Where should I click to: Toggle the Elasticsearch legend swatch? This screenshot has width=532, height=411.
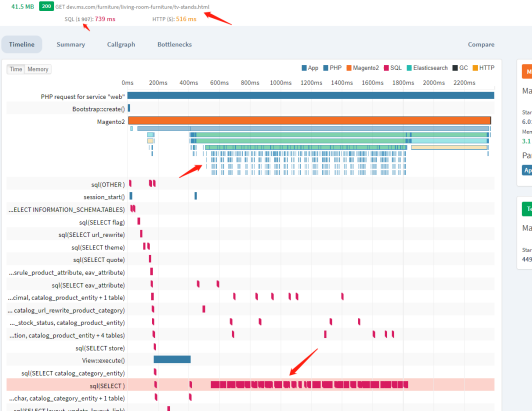[x=409, y=68]
